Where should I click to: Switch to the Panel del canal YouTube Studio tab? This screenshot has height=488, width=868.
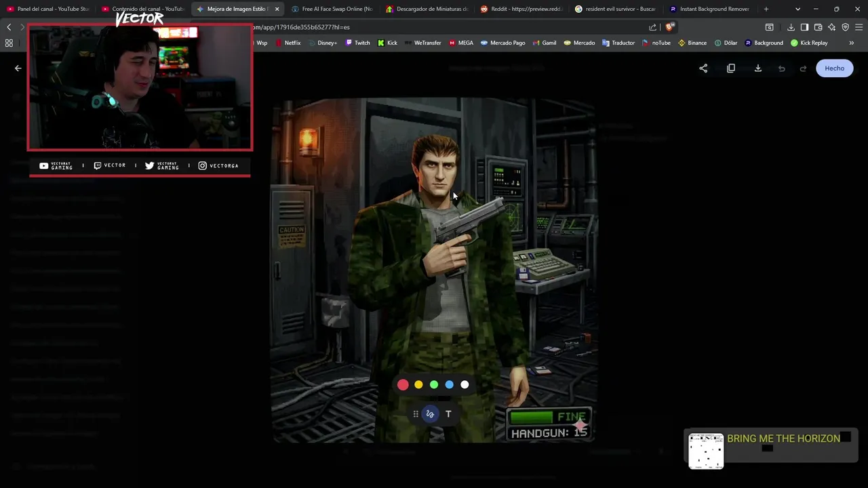coord(48,9)
